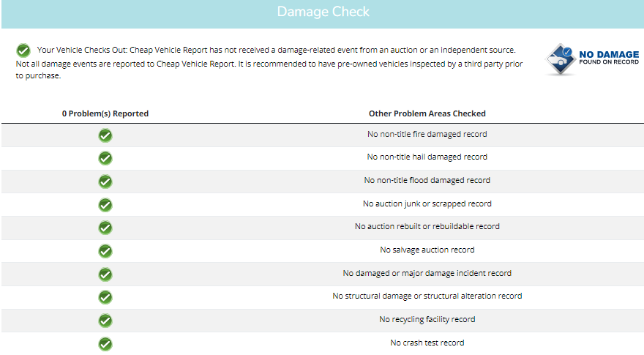Click checkmark for recycling facility record row
The height and width of the screenshot is (355, 644).
pos(105,321)
